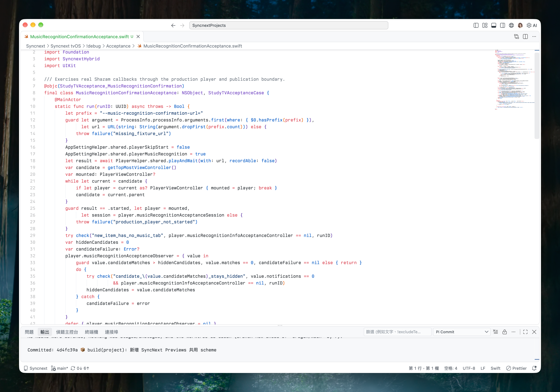Toggle the primary sidebar layout icon

tap(476, 25)
